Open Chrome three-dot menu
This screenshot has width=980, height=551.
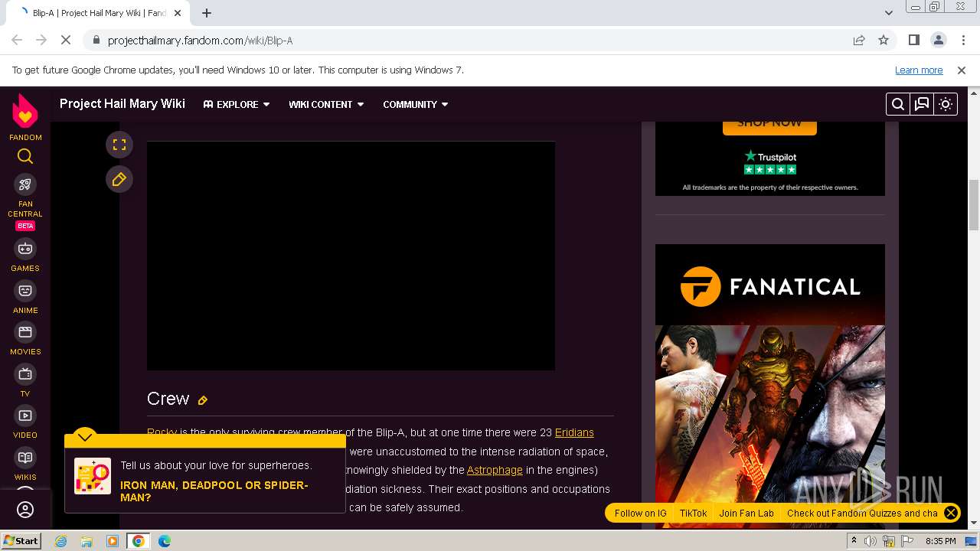[962, 41]
